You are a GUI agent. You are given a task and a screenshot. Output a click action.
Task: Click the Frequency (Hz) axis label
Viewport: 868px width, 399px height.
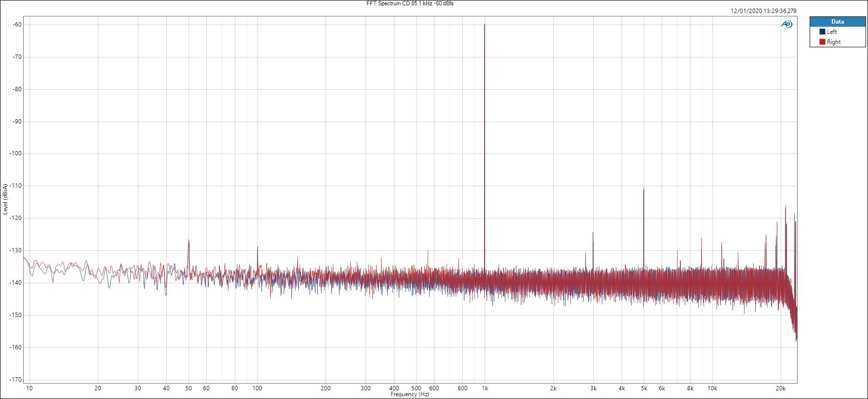point(409,394)
